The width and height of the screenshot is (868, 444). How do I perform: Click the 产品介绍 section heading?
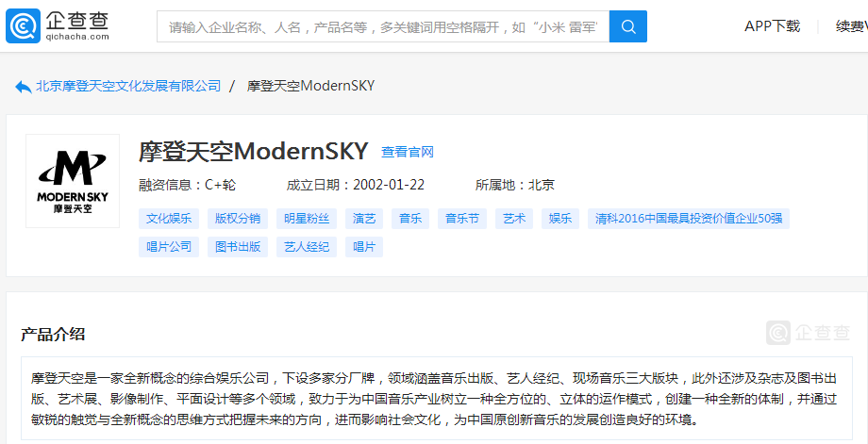[53, 335]
